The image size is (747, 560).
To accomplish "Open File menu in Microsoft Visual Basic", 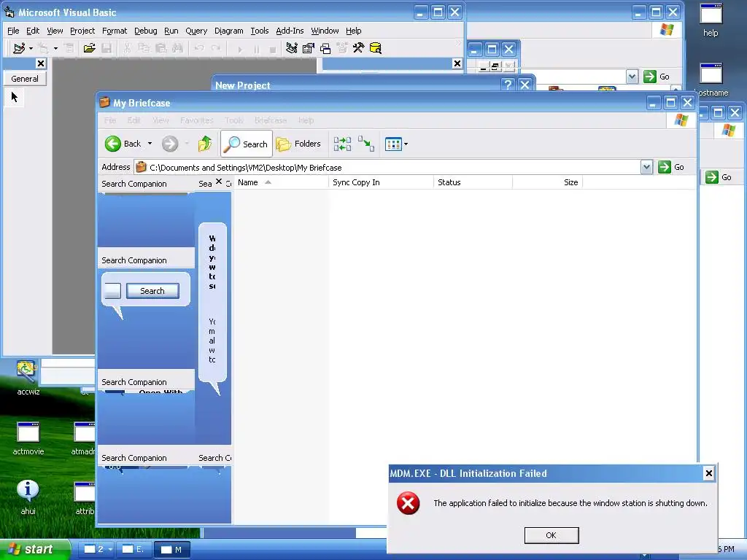I will [13, 31].
